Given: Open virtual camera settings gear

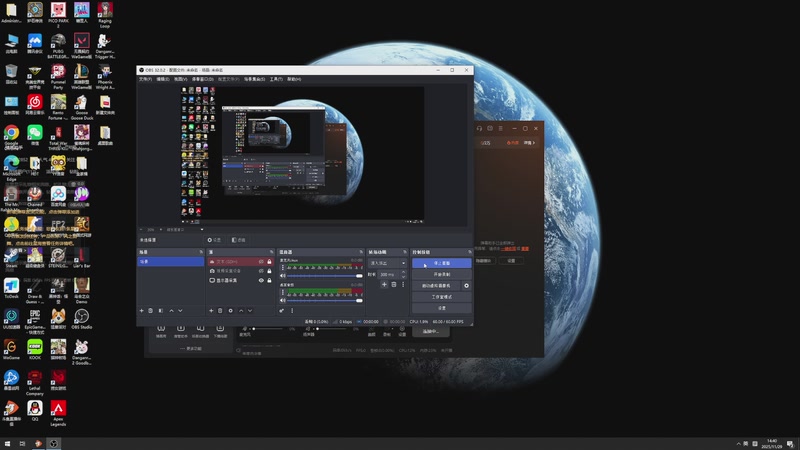Looking at the screenshot, I should tap(466, 286).
